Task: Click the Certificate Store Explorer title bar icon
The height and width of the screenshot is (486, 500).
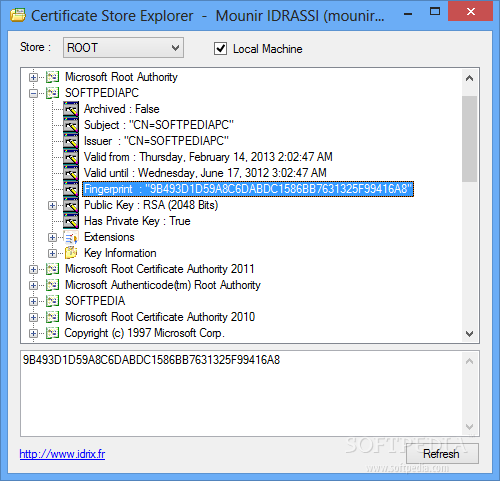Action: click(18, 15)
